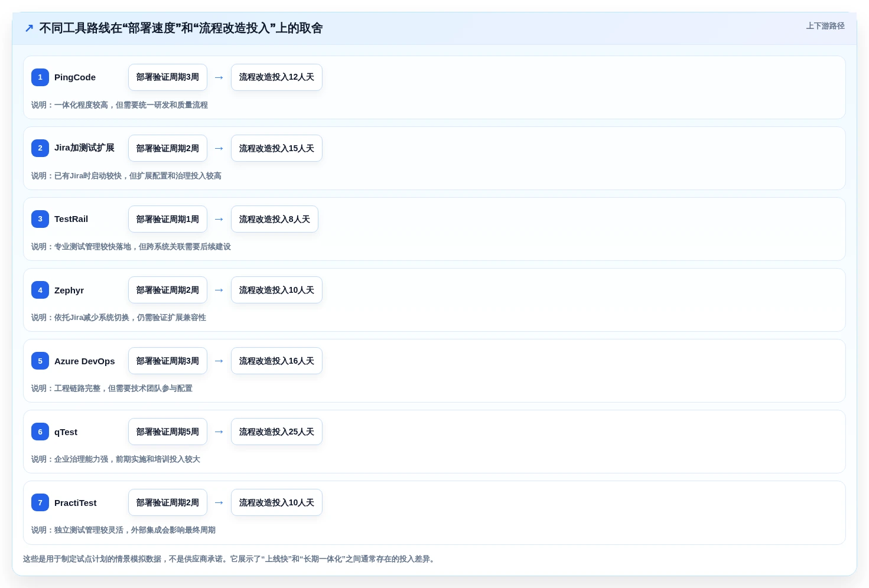Select Zephyr's 流程改造投入10人天 chip
Image resolution: width=869 pixels, height=588 pixels.
tap(276, 290)
